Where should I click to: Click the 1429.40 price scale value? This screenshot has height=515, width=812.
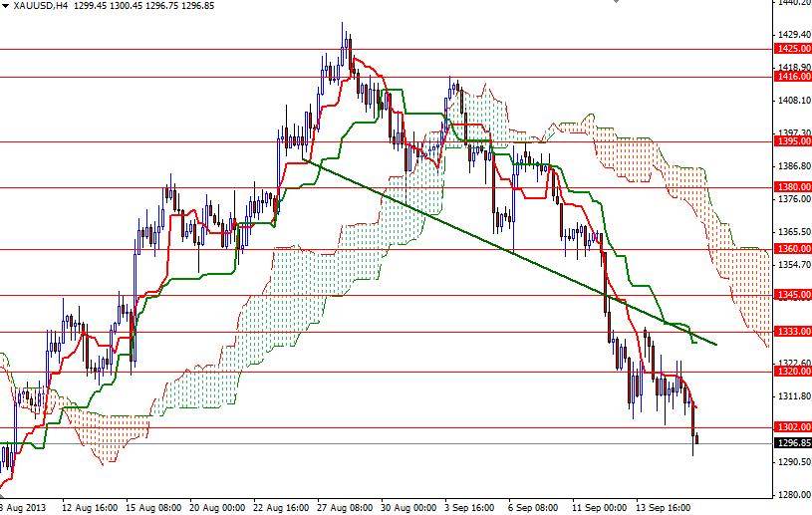click(794, 34)
